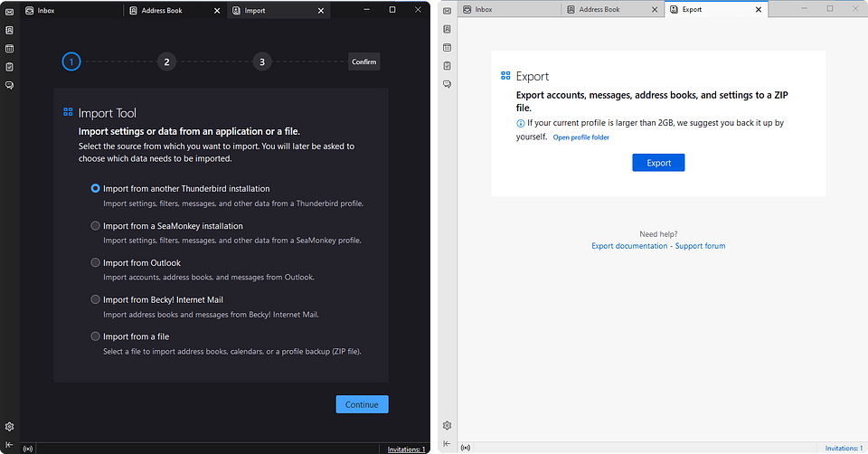Open Address Book icon in dark sidebar
The width and height of the screenshot is (868, 454).
(9, 30)
